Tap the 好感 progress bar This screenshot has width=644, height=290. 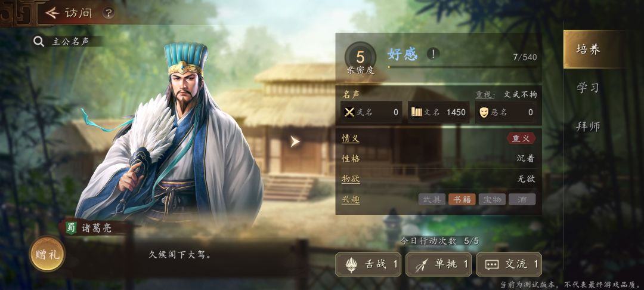(462, 67)
